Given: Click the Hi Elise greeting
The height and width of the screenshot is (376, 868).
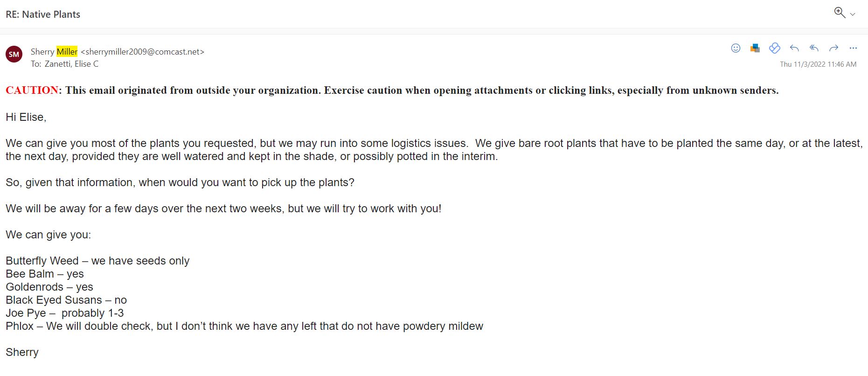Looking at the screenshot, I should point(26,117).
